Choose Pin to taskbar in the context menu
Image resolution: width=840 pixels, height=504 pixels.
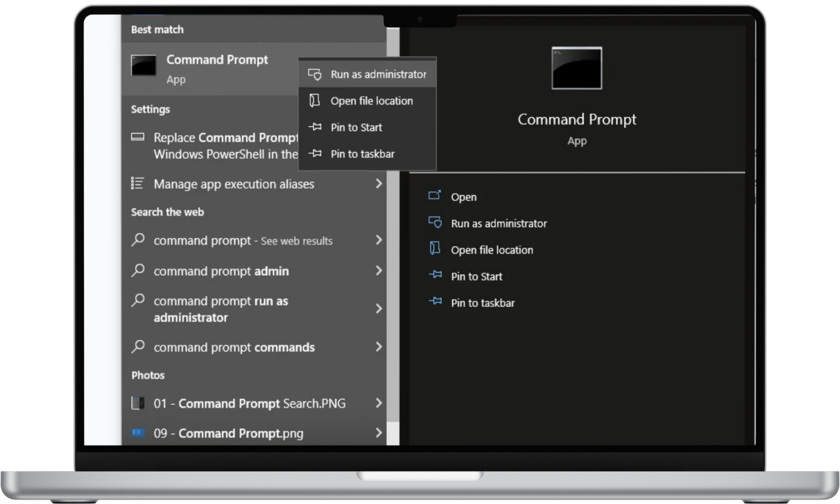pyautogui.click(x=367, y=154)
